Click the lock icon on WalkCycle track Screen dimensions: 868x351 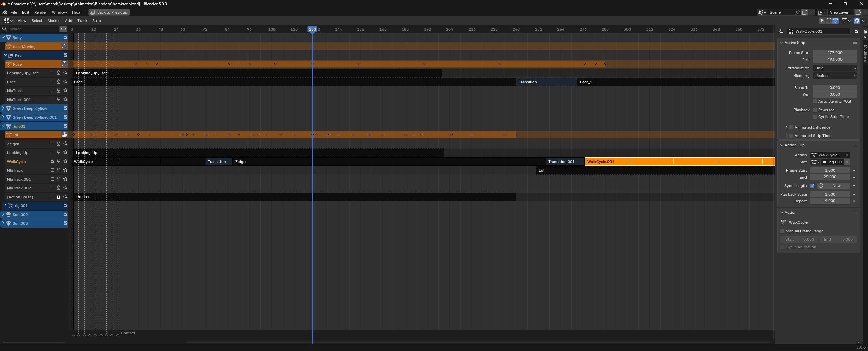pos(59,161)
